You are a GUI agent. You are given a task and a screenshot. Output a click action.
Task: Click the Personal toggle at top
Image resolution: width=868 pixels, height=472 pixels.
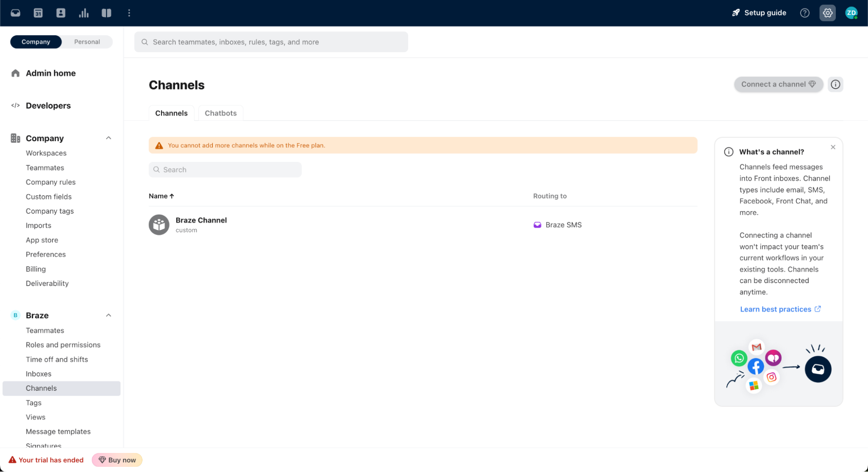pos(87,41)
